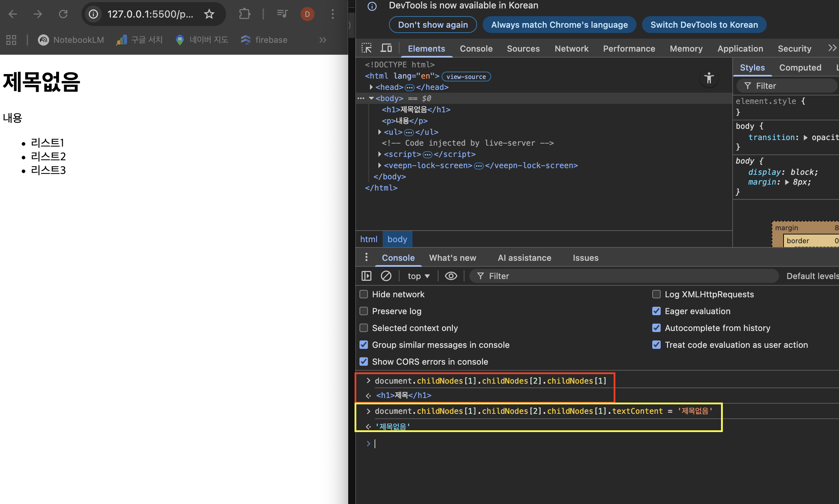The image size is (839, 504).
Task: Open the top context dropdown
Action: [418, 276]
